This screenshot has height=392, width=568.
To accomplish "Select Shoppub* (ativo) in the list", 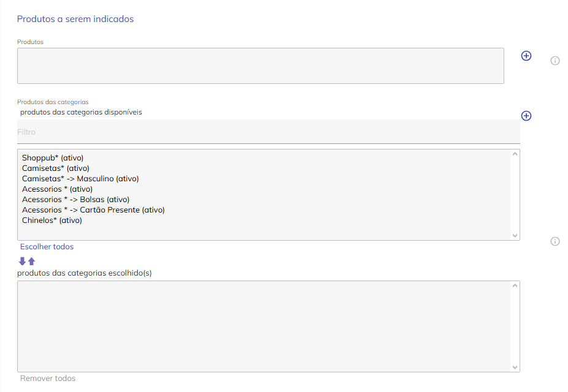I will click(x=53, y=158).
